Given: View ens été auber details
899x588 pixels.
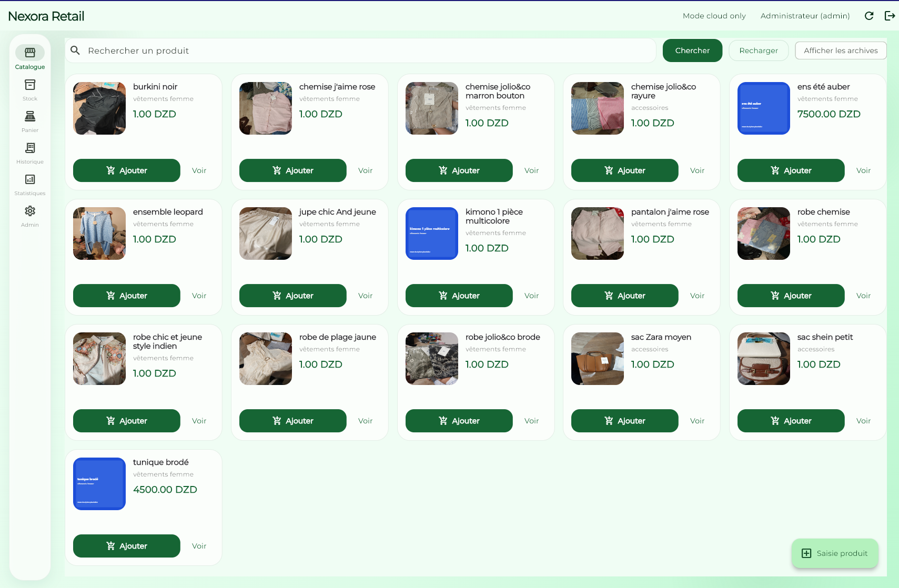Looking at the screenshot, I should pos(864,170).
